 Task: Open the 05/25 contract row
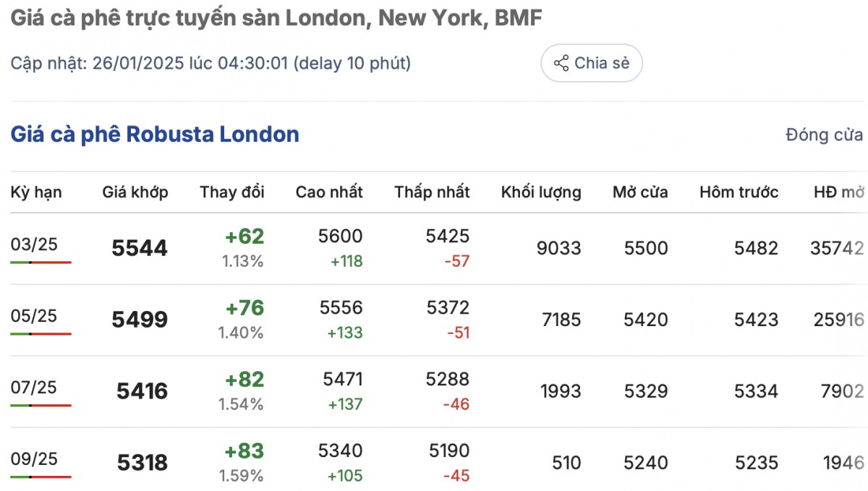(x=34, y=316)
